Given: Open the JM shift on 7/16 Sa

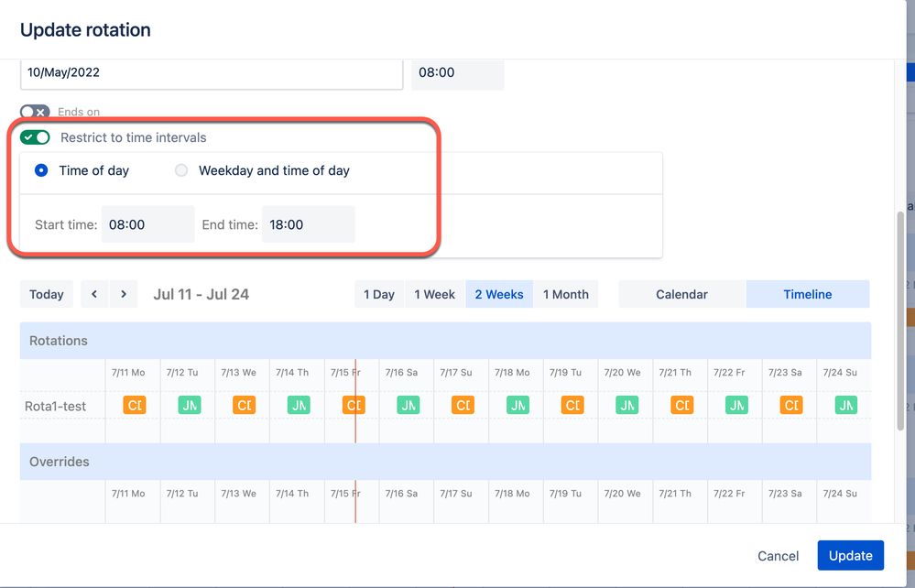Looking at the screenshot, I should coord(408,405).
